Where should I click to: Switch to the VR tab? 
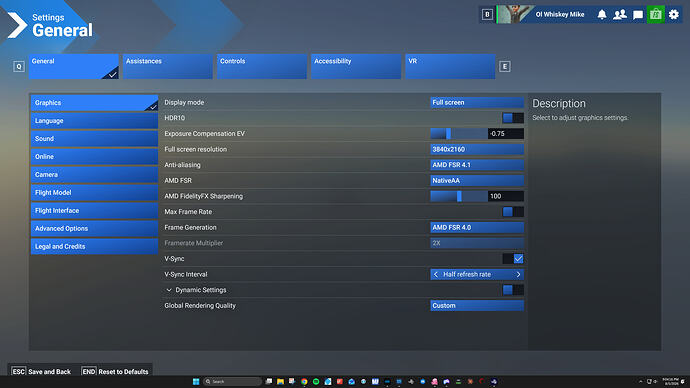pos(450,66)
